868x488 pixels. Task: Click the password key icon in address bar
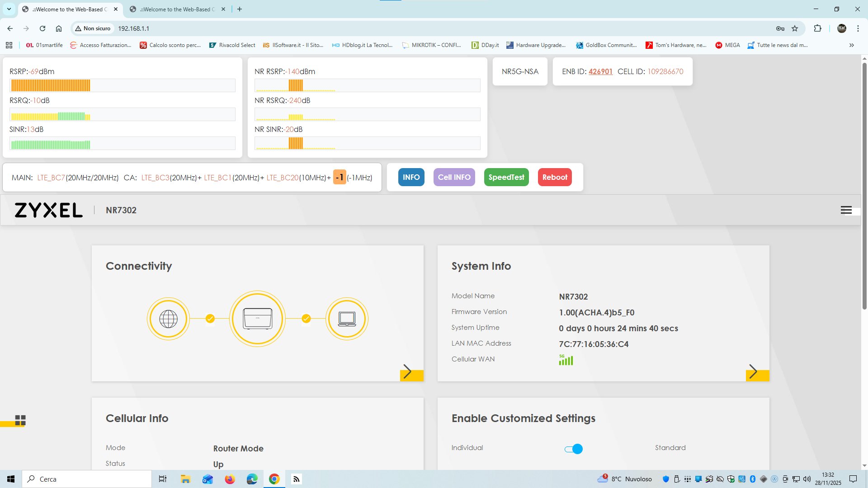pos(780,28)
